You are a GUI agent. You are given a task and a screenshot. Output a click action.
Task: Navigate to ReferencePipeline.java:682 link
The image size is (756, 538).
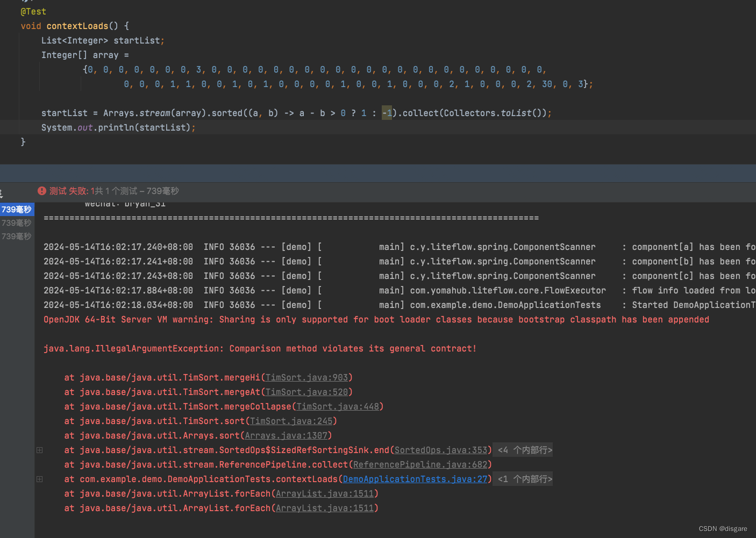pyautogui.click(x=420, y=465)
